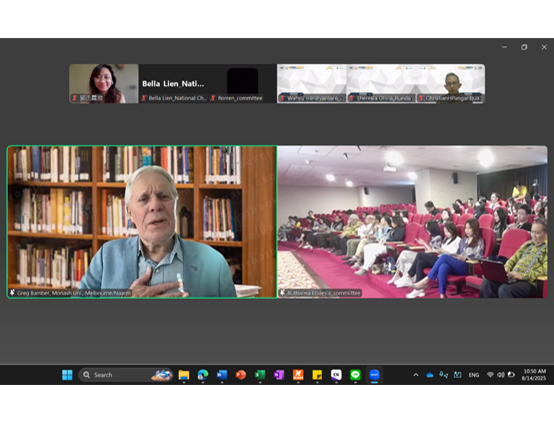Image resolution: width=554 pixels, height=423 pixels.
Task: Open the OneDrive cloud tray icon
Action: [x=430, y=375]
